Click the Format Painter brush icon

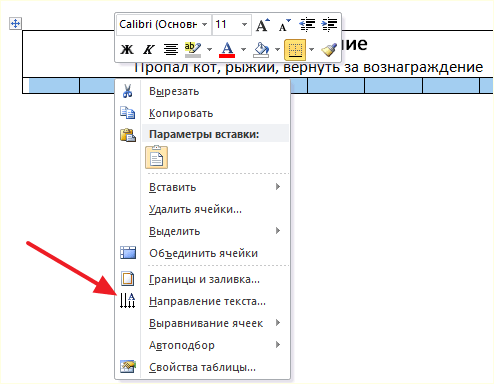click(329, 49)
